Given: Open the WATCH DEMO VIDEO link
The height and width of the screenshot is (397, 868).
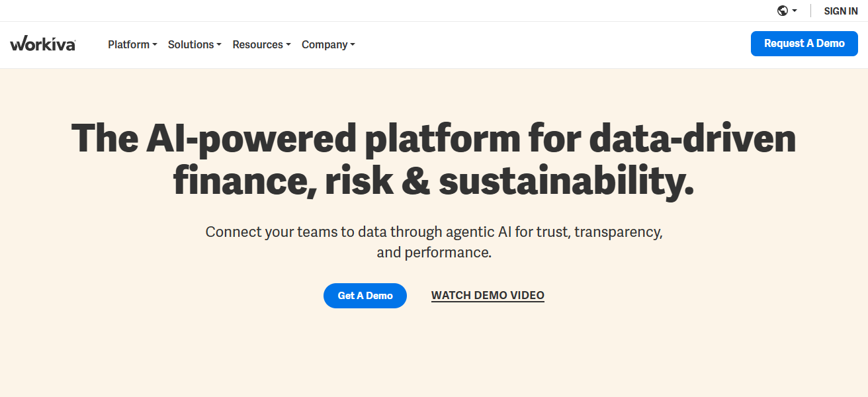Looking at the screenshot, I should [488, 296].
